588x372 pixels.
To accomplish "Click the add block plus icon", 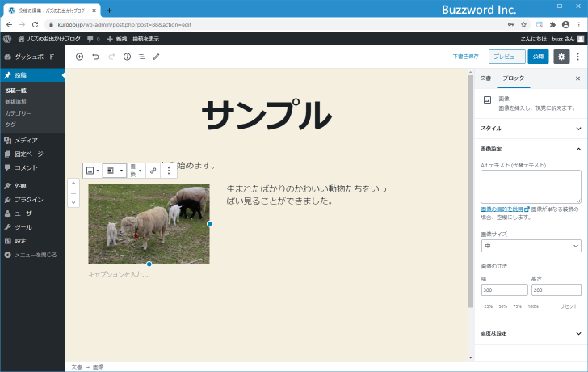I will pyautogui.click(x=79, y=57).
